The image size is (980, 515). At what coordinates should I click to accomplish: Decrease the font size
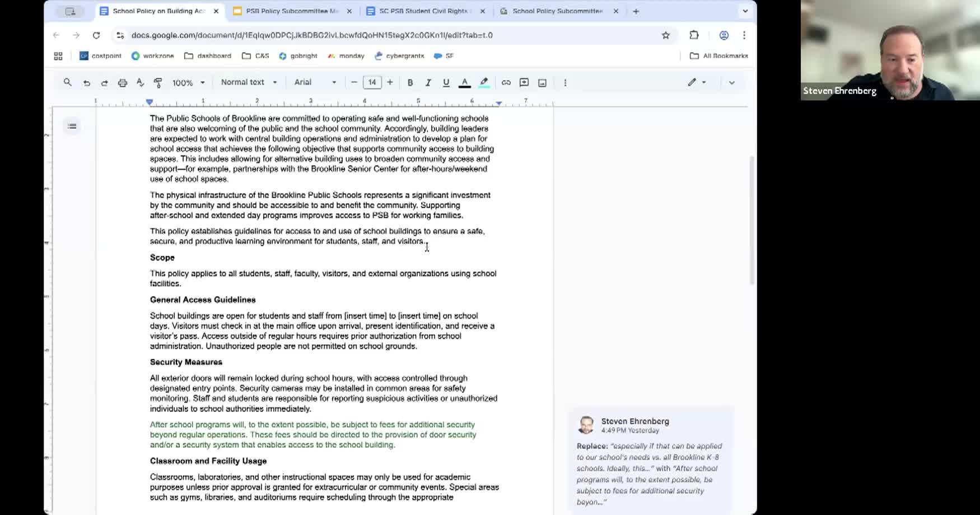click(354, 82)
